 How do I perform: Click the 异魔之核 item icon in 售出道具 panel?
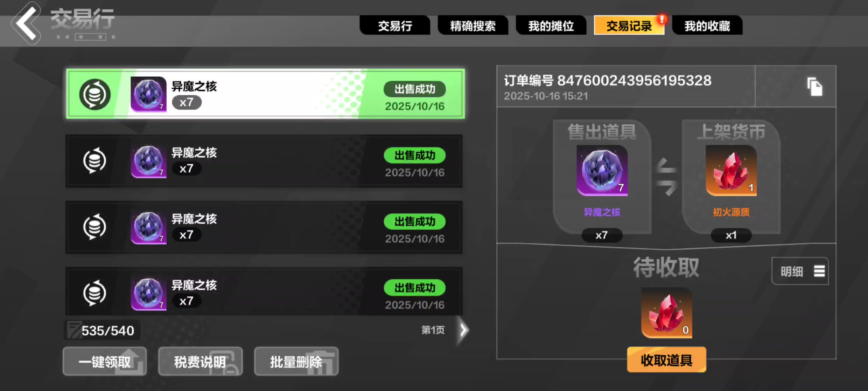pyautogui.click(x=602, y=171)
